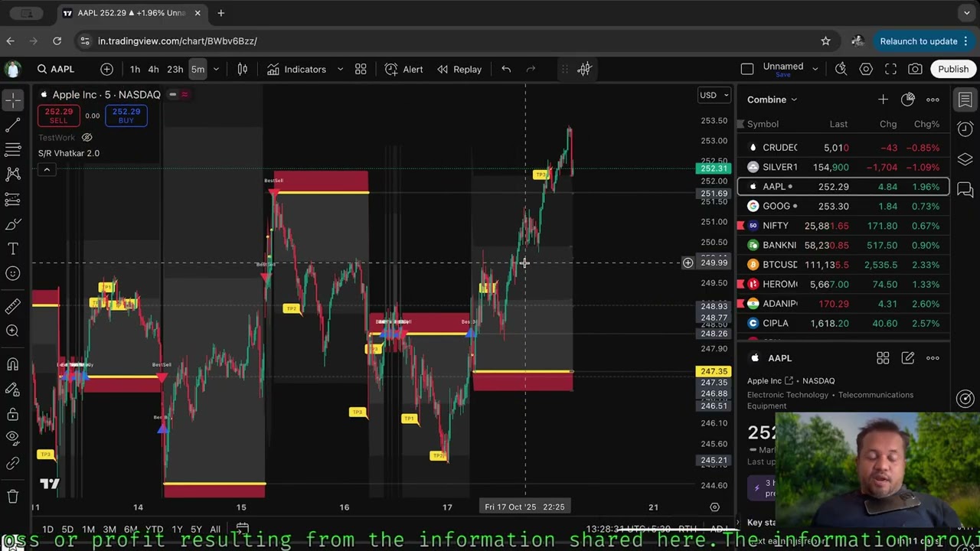Open watchlist more options menu
The width and height of the screenshot is (980, 551).
(x=933, y=99)
